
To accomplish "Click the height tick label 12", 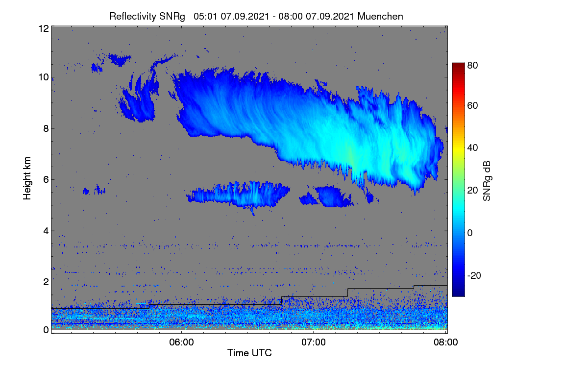I will tap(43, 28).
